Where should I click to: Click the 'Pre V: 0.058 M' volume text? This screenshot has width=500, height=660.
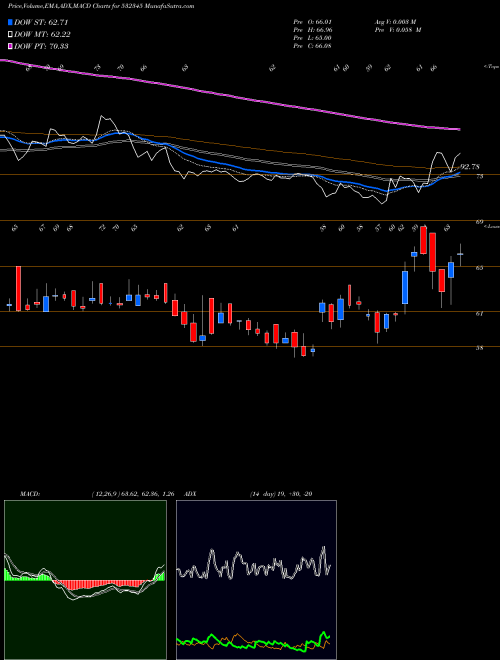[x=398, y=30]
